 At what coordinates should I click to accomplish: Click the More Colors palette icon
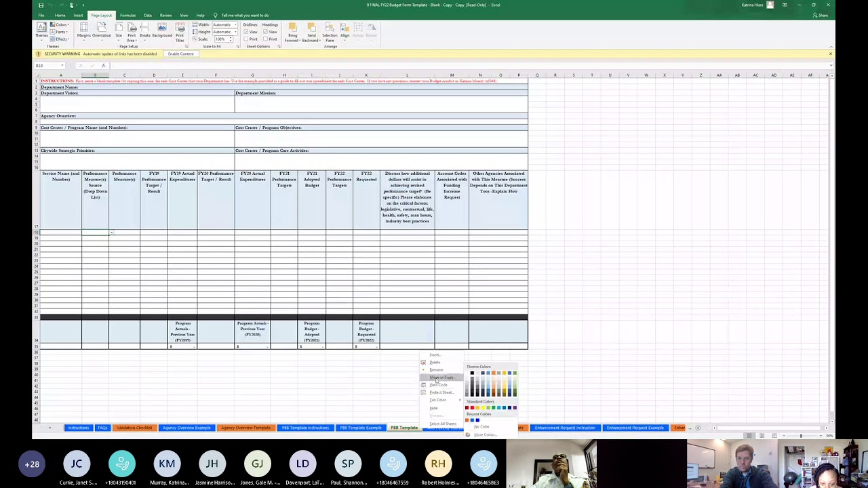click(467, 434)
